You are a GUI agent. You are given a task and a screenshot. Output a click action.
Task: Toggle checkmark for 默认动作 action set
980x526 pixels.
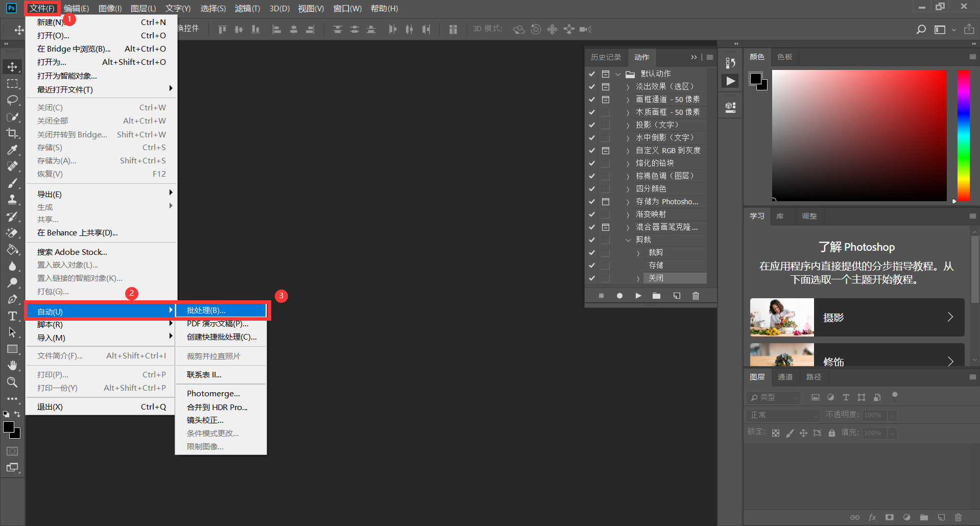(x=592, y=74)
